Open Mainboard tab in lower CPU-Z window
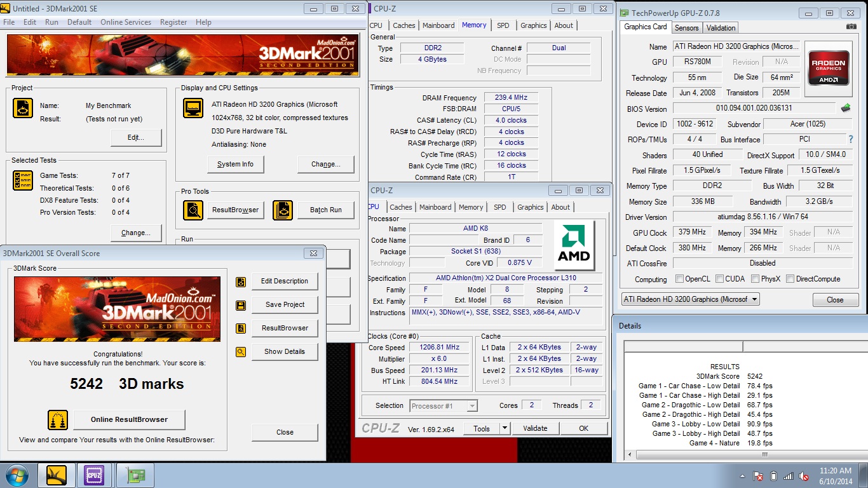This screenshot has width=868, height=488. point(435,207)
